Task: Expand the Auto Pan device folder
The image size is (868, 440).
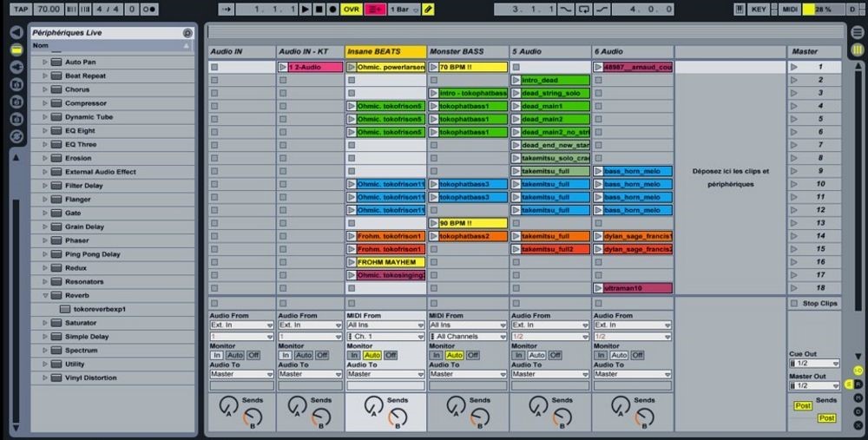Action: click(45, 62)
